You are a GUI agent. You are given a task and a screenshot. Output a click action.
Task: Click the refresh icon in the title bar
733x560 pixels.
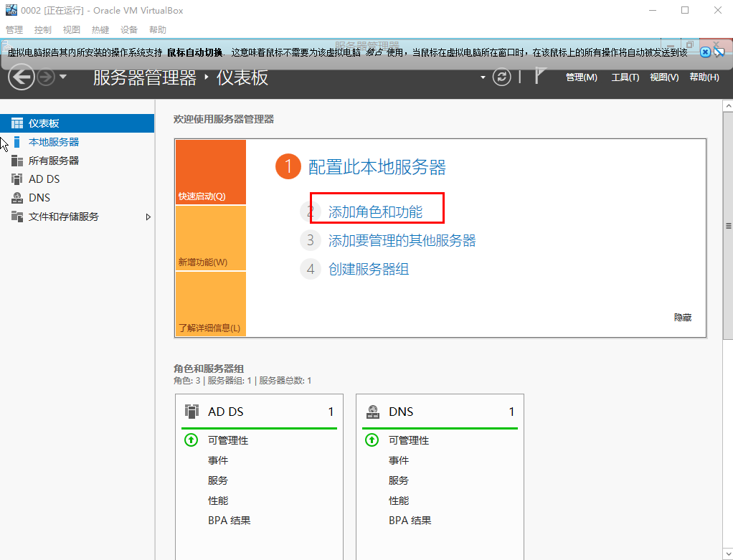(501, 77)
